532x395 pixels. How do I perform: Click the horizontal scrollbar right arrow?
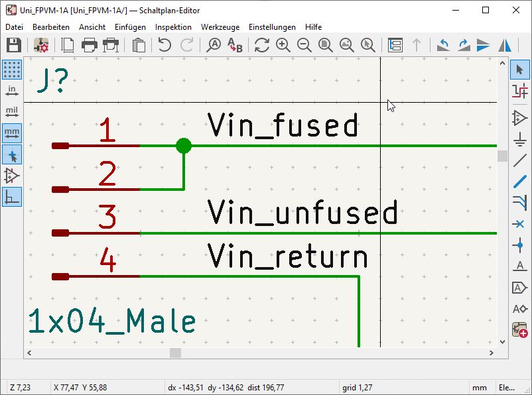(492, 353)
